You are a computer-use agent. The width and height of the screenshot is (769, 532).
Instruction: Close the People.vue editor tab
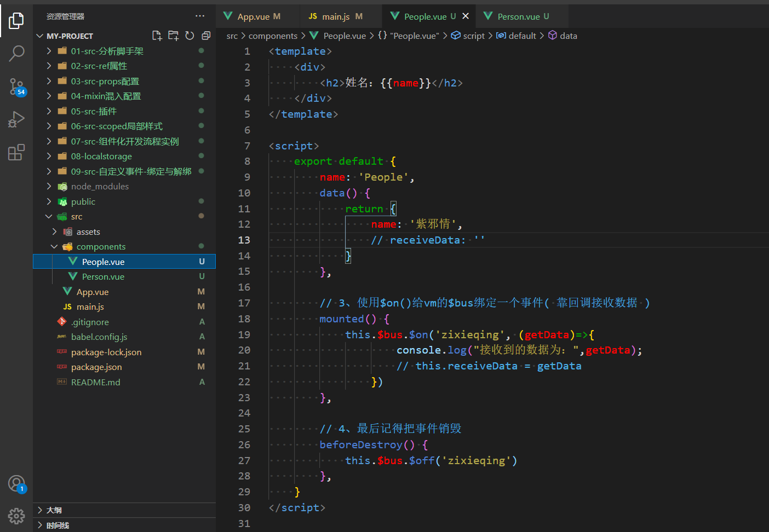[x=466, y=16]
